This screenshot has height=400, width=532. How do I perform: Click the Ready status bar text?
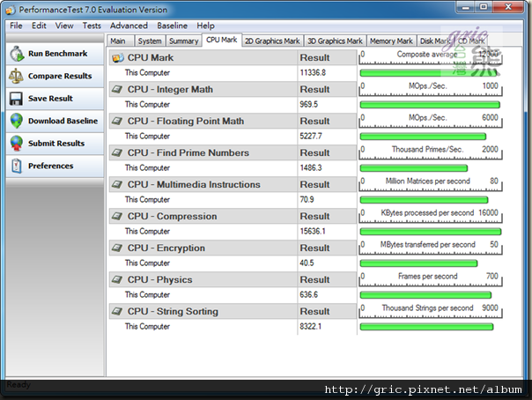[x=18, y=385]
